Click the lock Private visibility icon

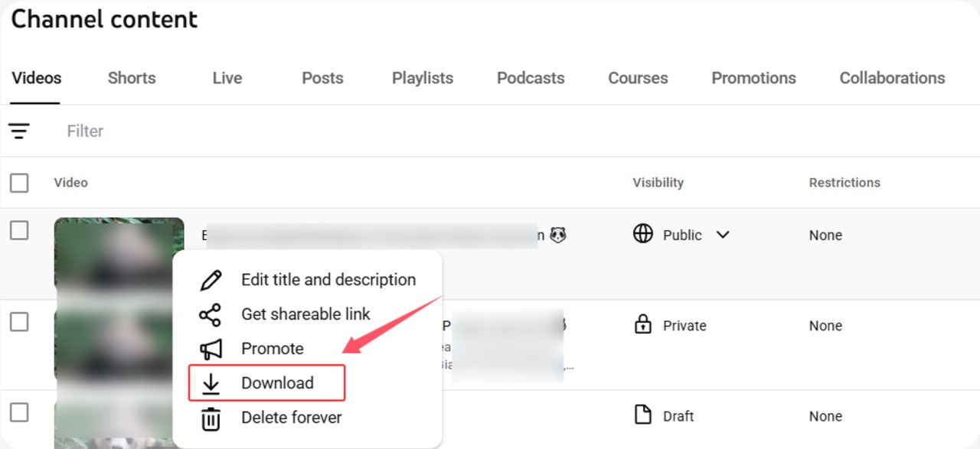643,325
